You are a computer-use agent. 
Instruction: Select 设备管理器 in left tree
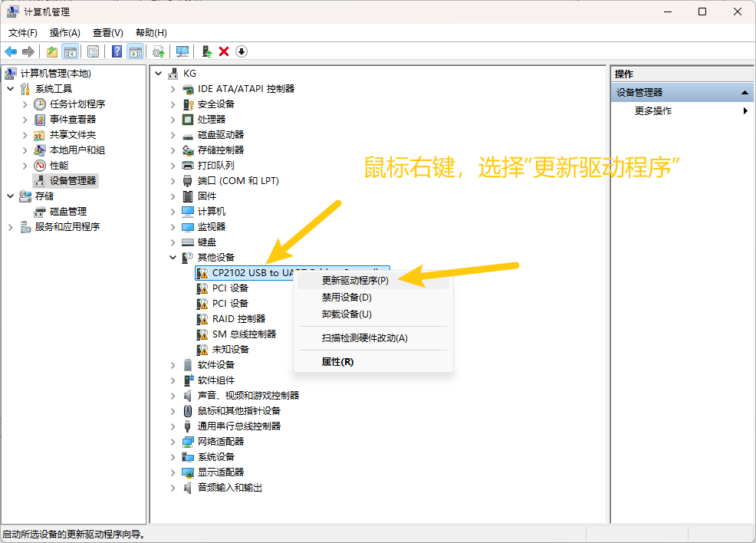[x=72, y=181]
